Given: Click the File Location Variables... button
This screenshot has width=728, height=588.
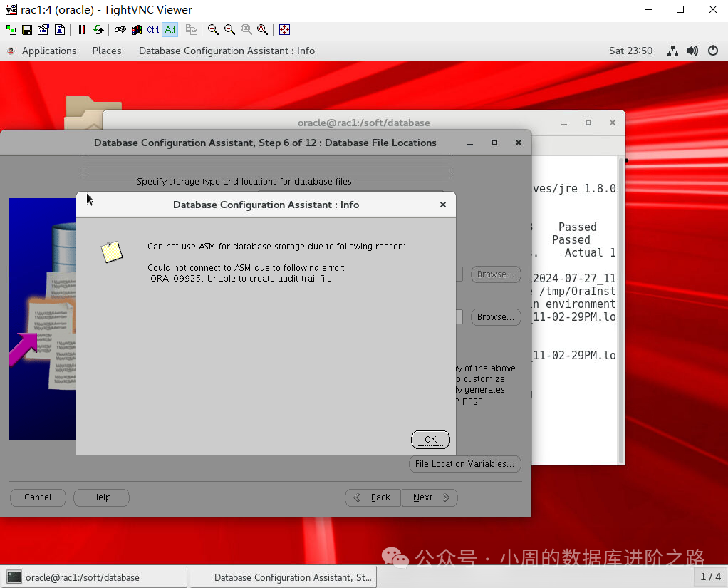Looking at the screenshot, I should (x=464, y=463).
